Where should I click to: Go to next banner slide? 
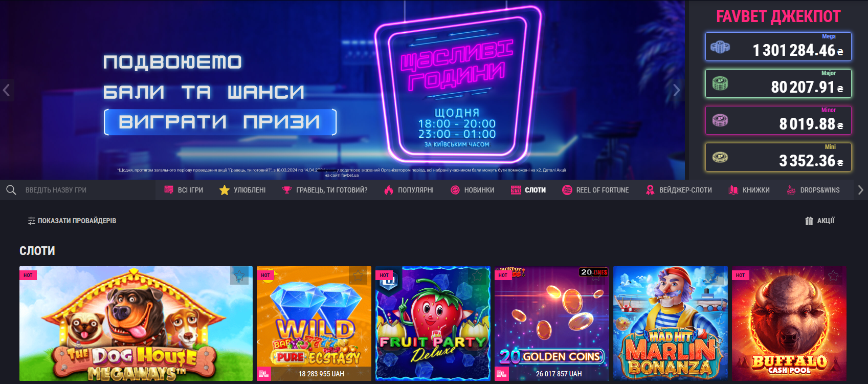pyautogui.click(x=676, y=90)
